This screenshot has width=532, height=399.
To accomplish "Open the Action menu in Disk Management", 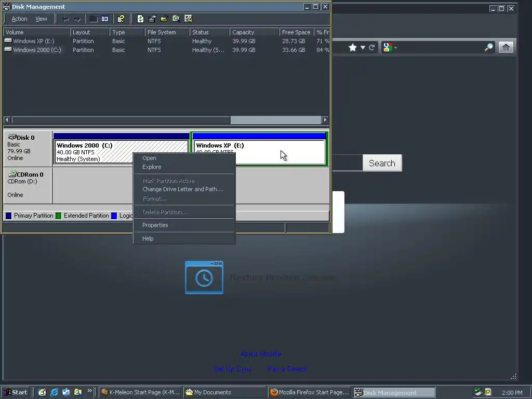I will 19,19.
